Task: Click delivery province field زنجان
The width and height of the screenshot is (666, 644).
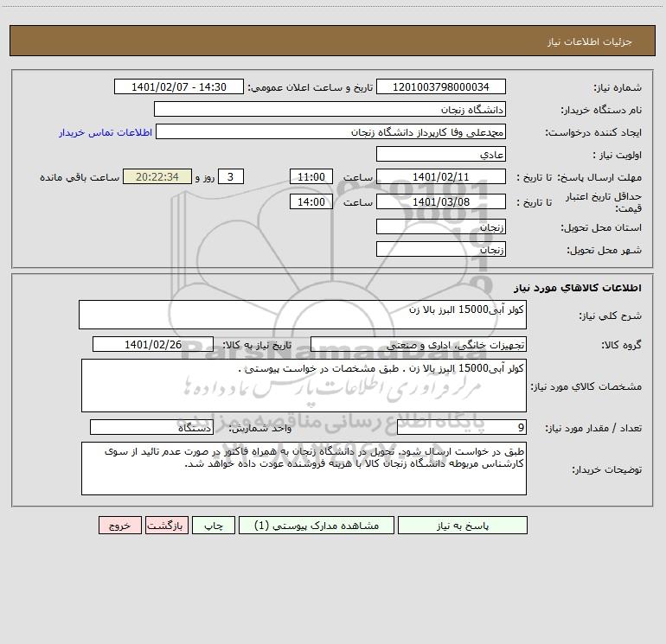Action: (441, 226)
